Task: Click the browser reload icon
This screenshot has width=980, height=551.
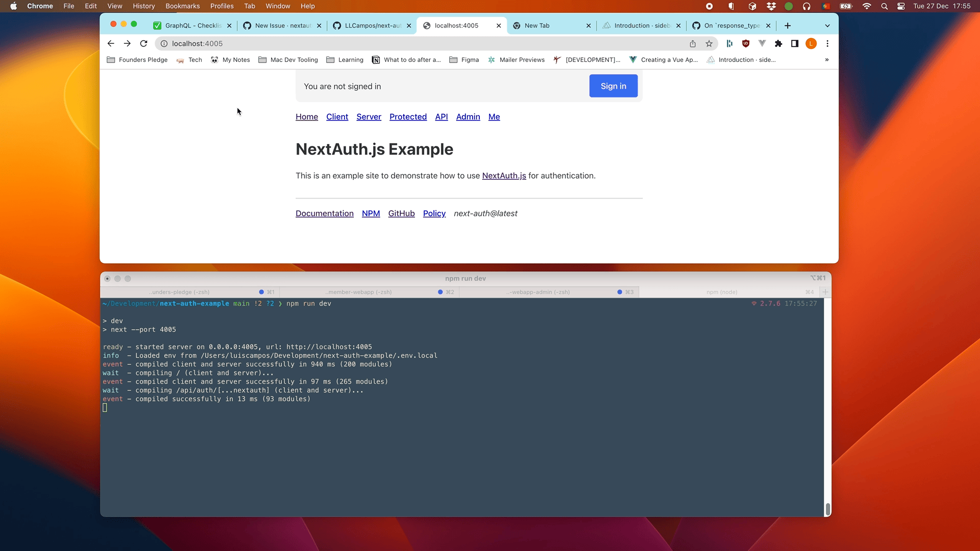Action: [x=144, y=43]
